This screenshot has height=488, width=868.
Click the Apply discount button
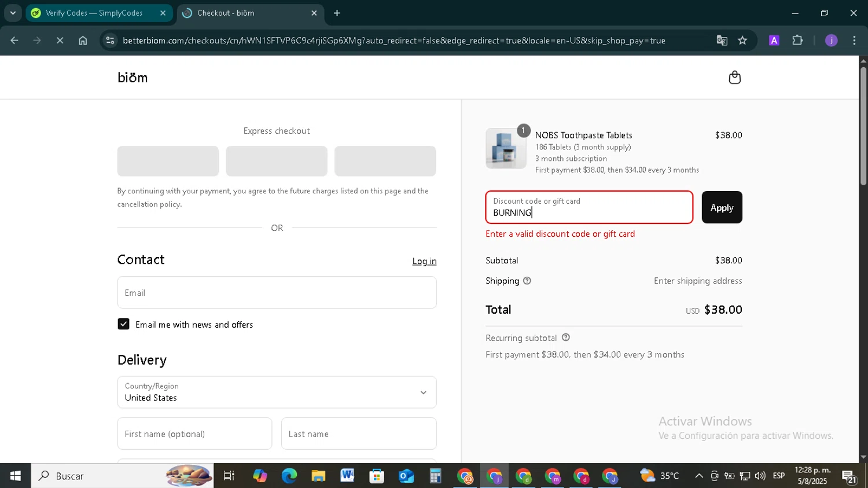[x=722, y=207]
